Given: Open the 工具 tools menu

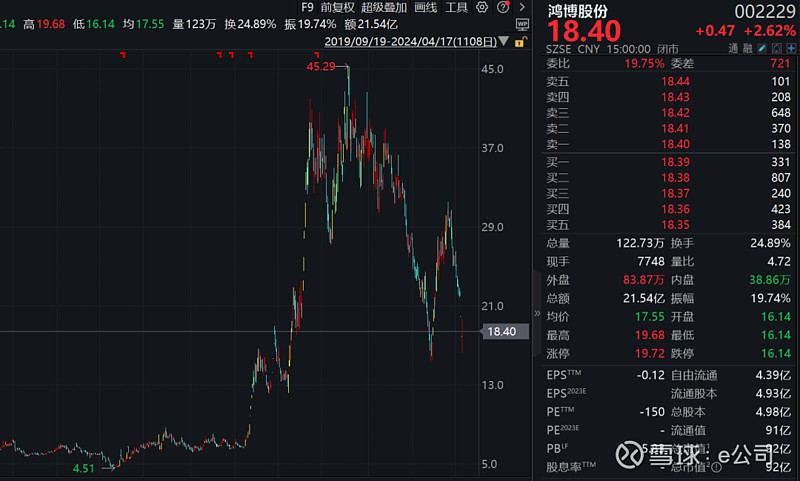Looking at the screenshot, I should point(456,7).
